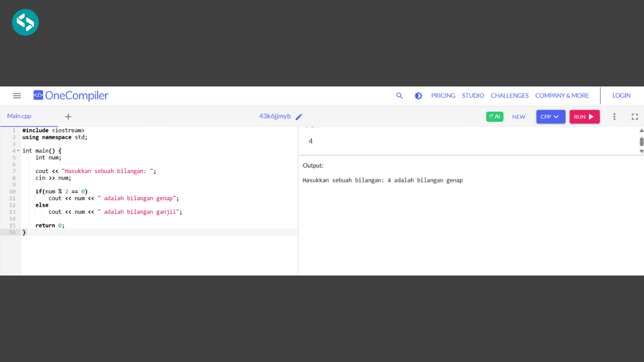Viewport: 644px width, 362px height.
Task: Open the three-dot options menu
Action: [x=614, y=116]
